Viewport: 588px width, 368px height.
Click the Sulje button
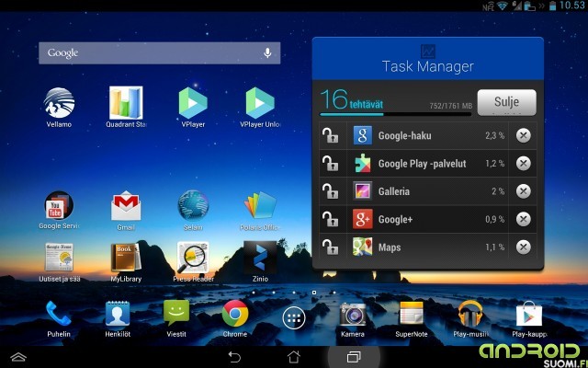click(506, 102)
